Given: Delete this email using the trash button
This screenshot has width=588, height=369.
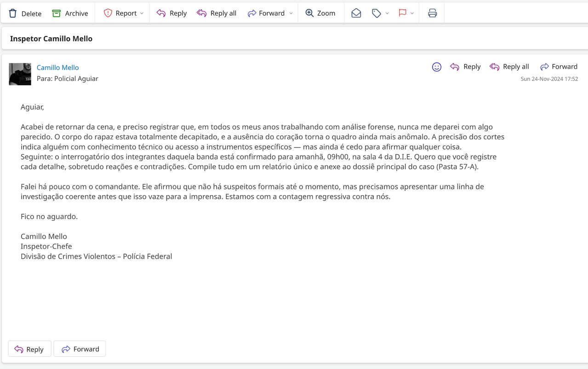Looking at the screenshot, I should click(25, 13).
